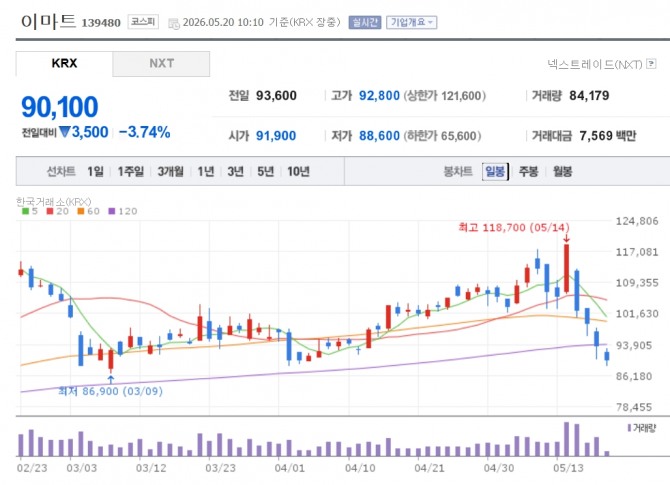Select the 1주일 line chart
Screen dimensions: 670x485
[130, 172]
